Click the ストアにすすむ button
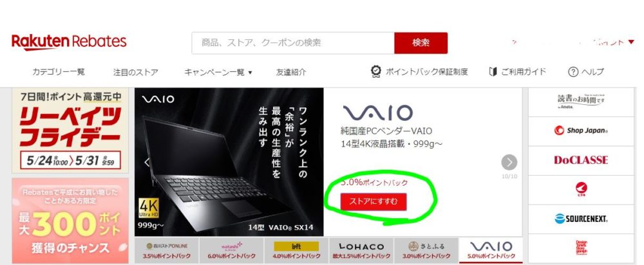The height and width of the screenshot is (265, 644). point(374,201)
